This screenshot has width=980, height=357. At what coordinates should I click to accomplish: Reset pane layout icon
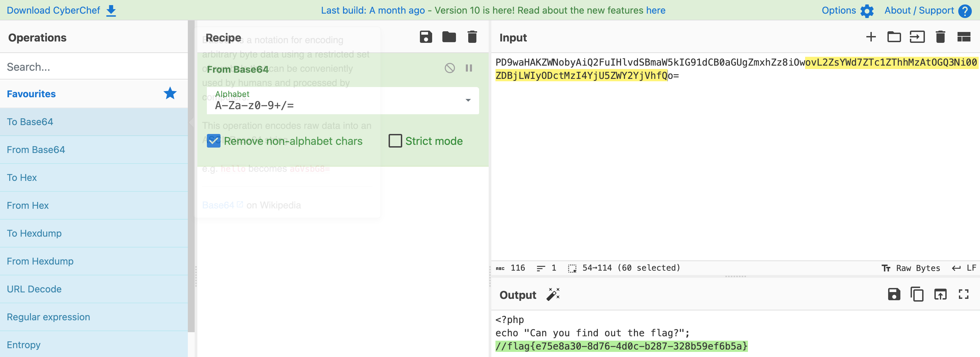click(964, 37)
